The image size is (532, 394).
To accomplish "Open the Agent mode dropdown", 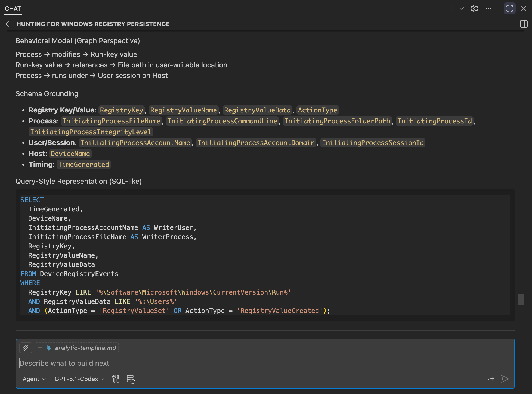I will pos(34,379).
